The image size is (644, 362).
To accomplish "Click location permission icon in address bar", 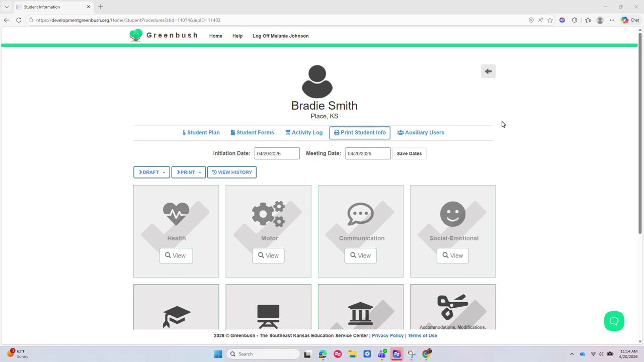I will click(531, 20).
